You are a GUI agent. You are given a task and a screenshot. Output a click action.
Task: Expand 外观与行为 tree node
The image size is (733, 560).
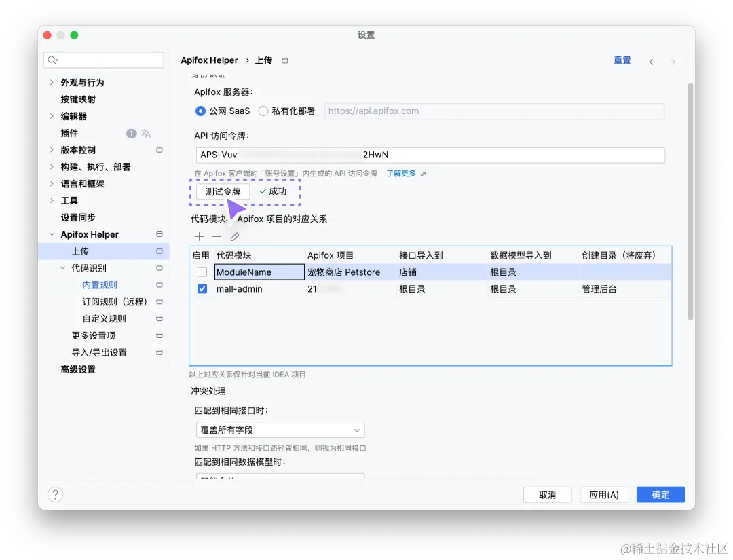(x=52, y=82)
